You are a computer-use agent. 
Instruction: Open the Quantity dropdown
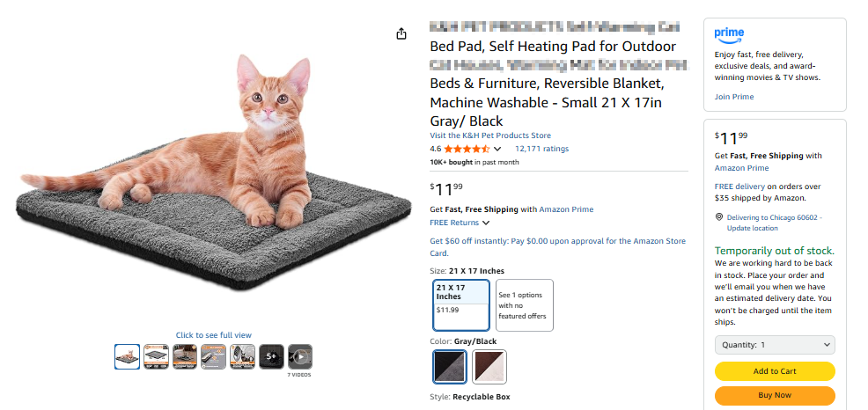click(775, 345)
